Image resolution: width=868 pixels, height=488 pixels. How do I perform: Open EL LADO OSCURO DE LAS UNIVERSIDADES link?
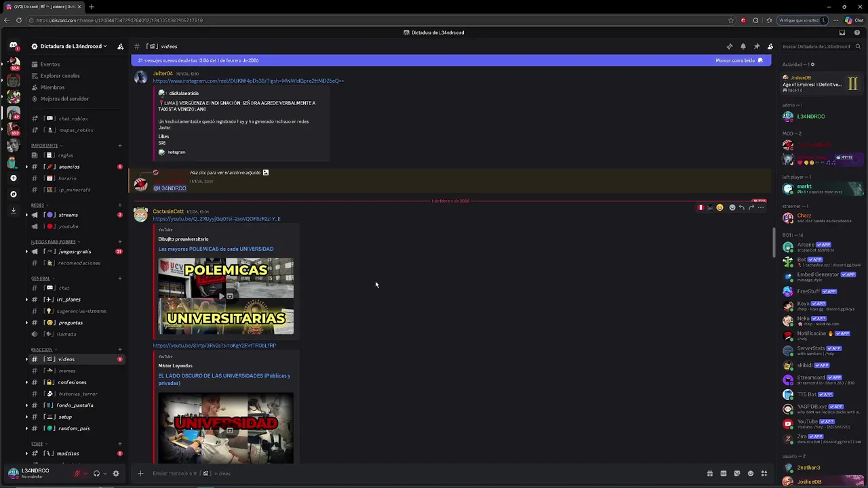(x=224, y=379)
